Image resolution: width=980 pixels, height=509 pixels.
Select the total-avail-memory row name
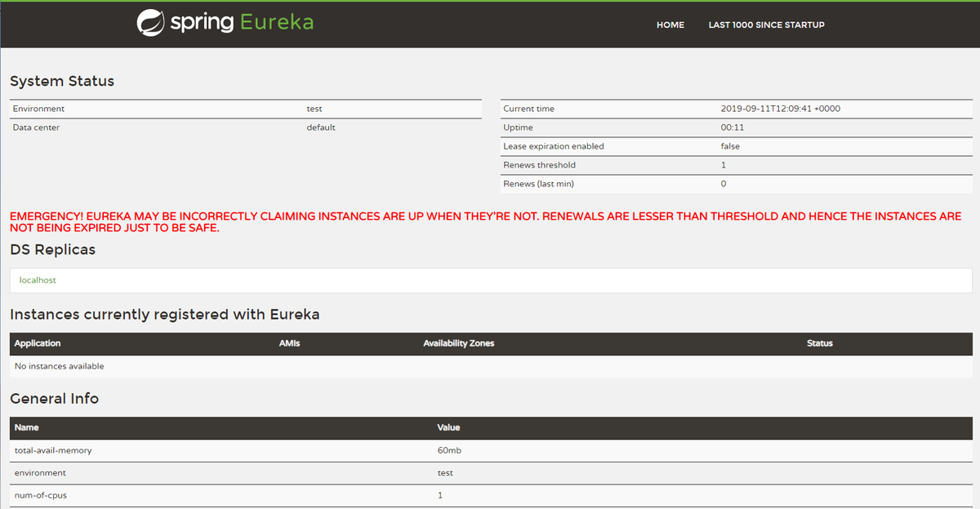point(53,450)
